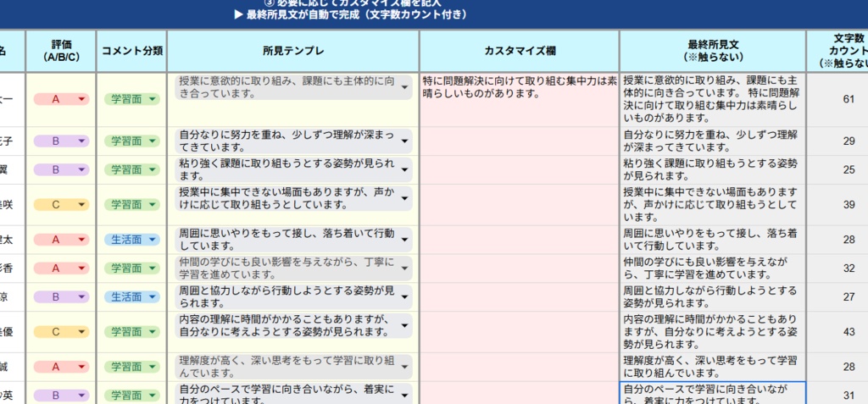
Task: Open the 学習面 category chip in the 粘り強く課題 row
Action: 131,170
